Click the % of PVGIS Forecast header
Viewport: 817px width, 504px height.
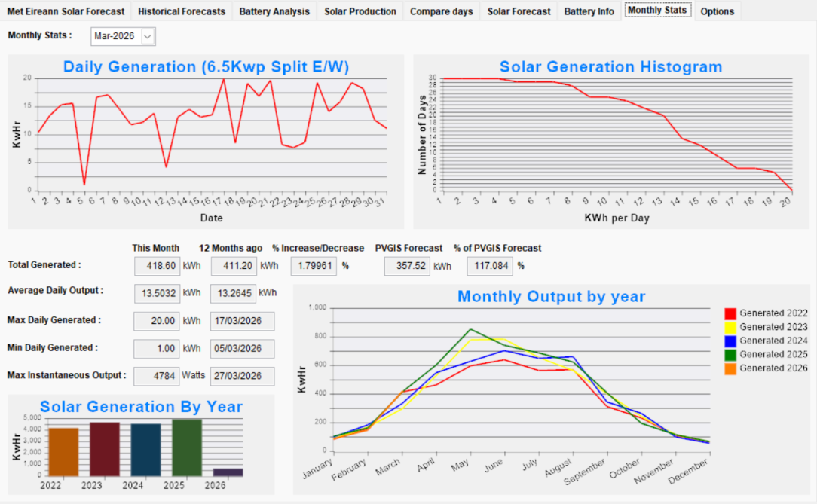point(497,249)
